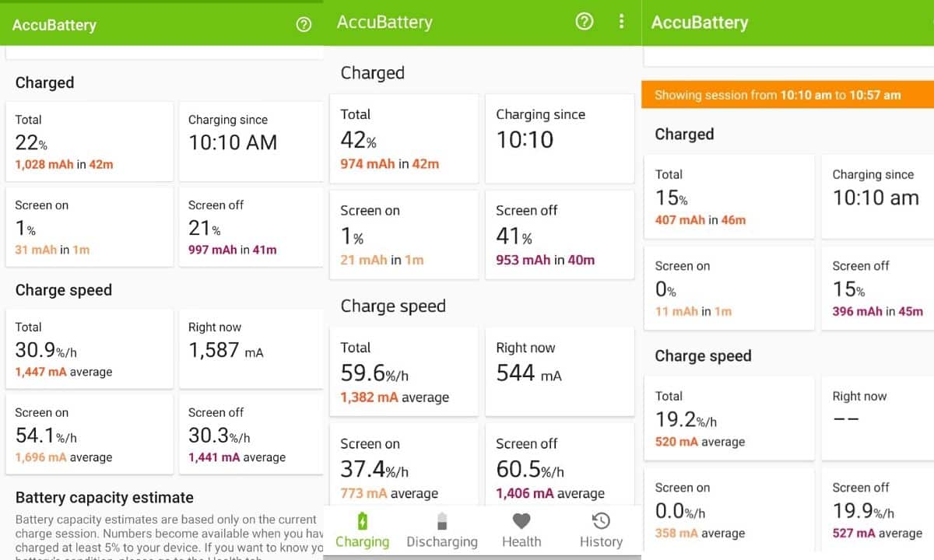This screenshot has width=934, height=560.
Task: Tap the orange session time banner
Action: [787, 95]
